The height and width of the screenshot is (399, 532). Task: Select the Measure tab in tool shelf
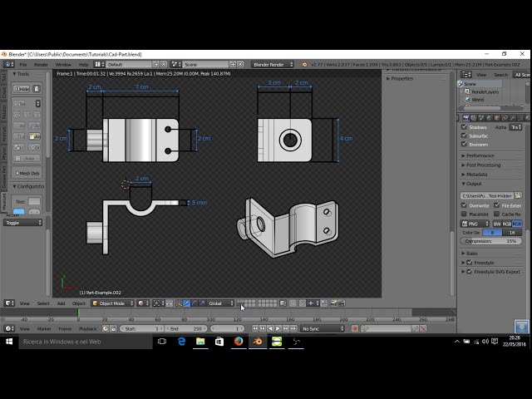(x=4, y=202)
